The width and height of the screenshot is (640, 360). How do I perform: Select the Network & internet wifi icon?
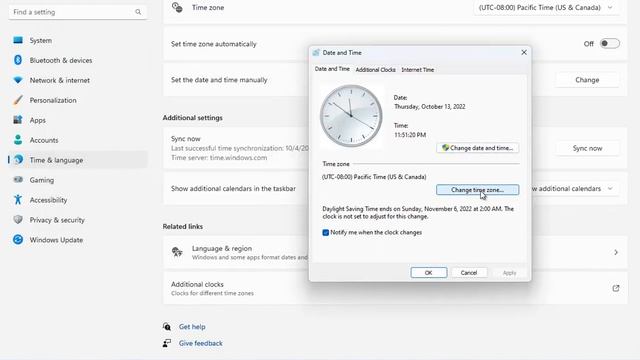18,80
